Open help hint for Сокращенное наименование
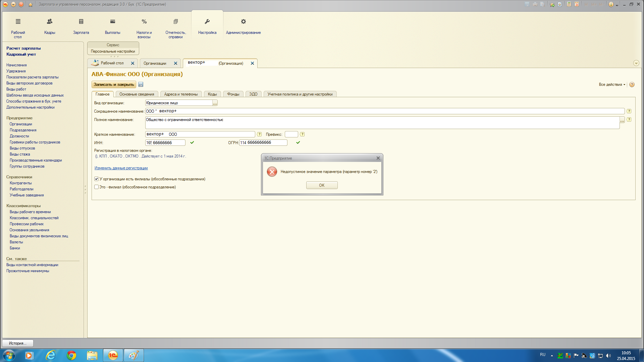Image resolution: width=644 pixels, height=362 pixels. click(629, 111)
